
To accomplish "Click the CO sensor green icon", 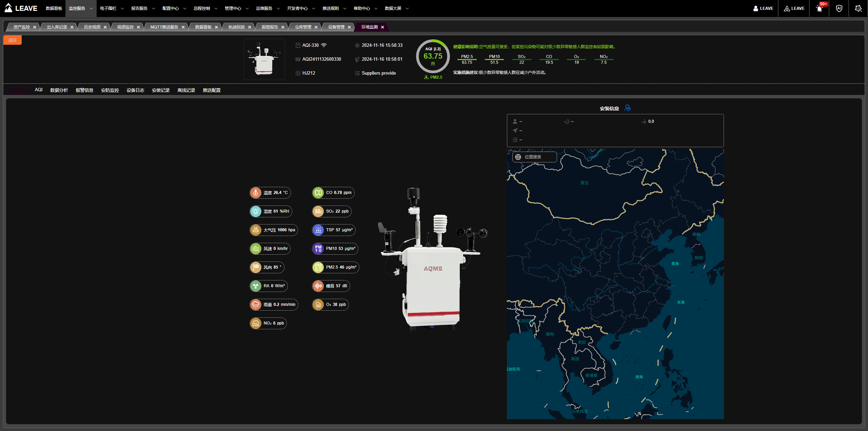I will [318, 193].
